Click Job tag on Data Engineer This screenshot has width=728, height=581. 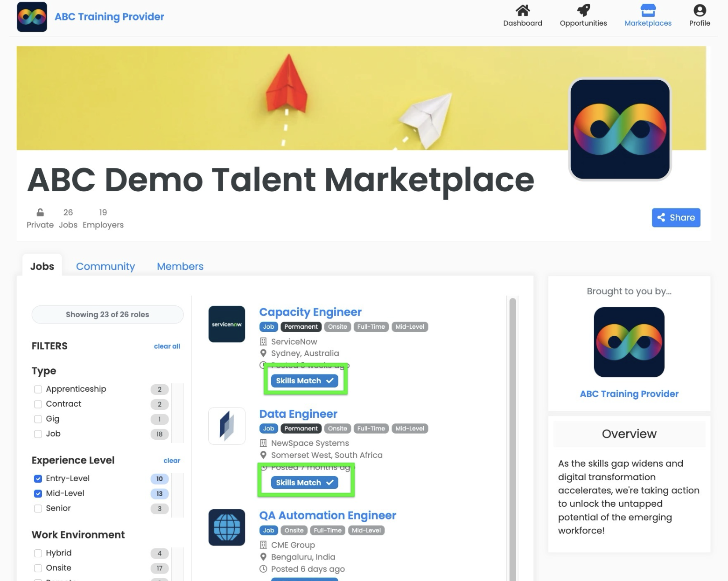[268, 429]
